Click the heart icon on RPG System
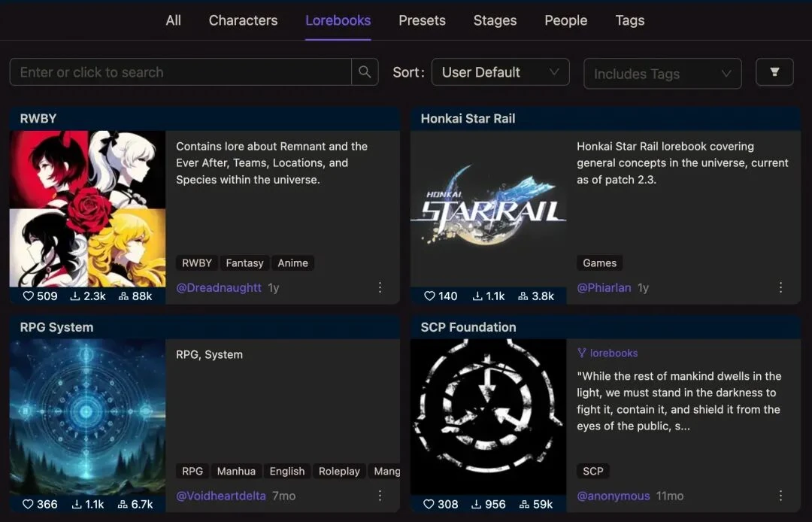 point(29,505)
